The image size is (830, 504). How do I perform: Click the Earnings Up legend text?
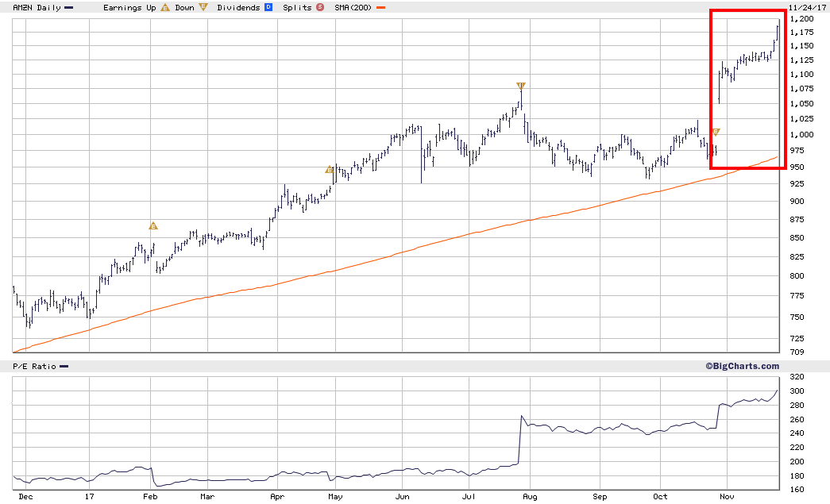tap(129, 8)
